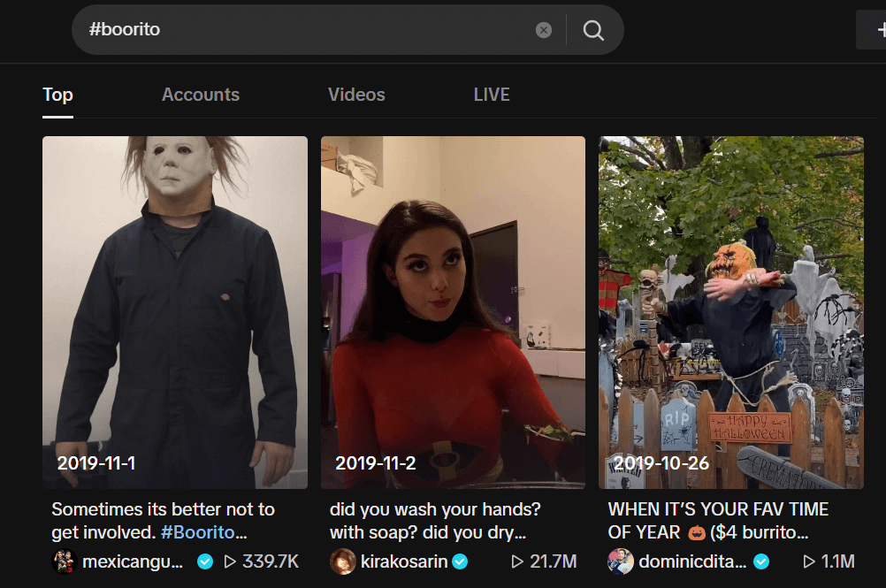This screenshot has width=886, height=588.
Task: Visit the dominicdita... username link
Action: tap(692, 561)
